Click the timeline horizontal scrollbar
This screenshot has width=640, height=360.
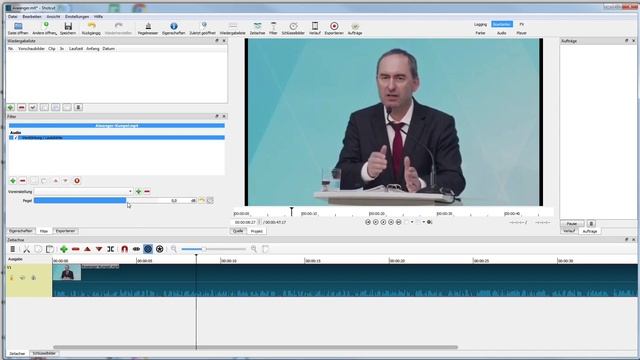click(x=256, y=347)
